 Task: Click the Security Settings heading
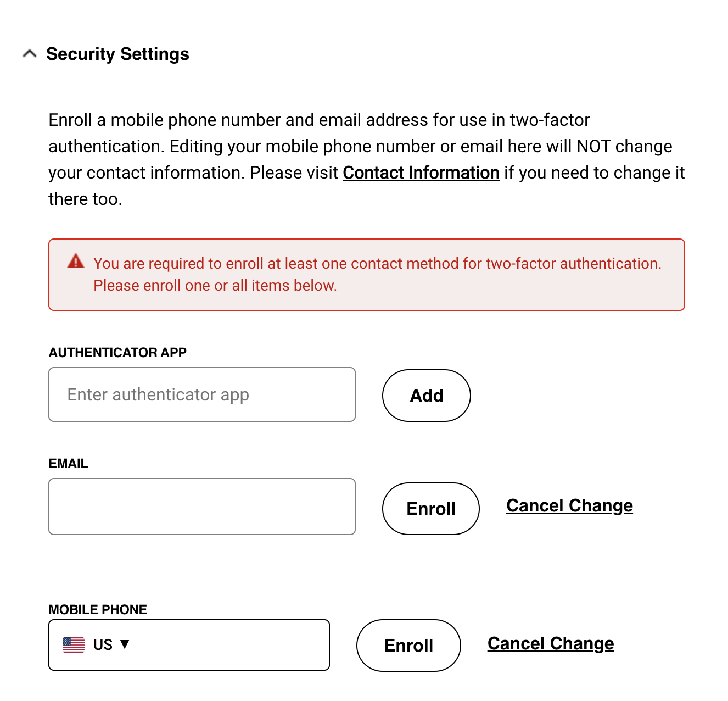pos(117,54)
